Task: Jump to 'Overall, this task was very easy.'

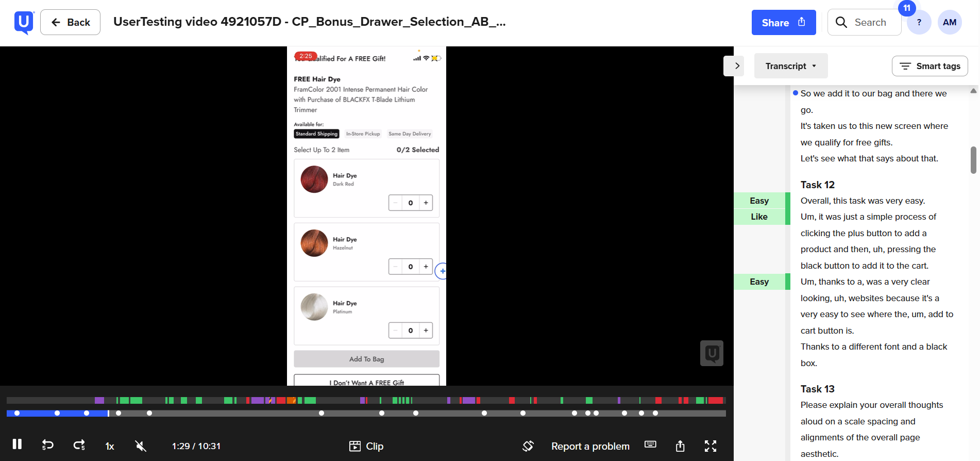Action: (863, 201)
